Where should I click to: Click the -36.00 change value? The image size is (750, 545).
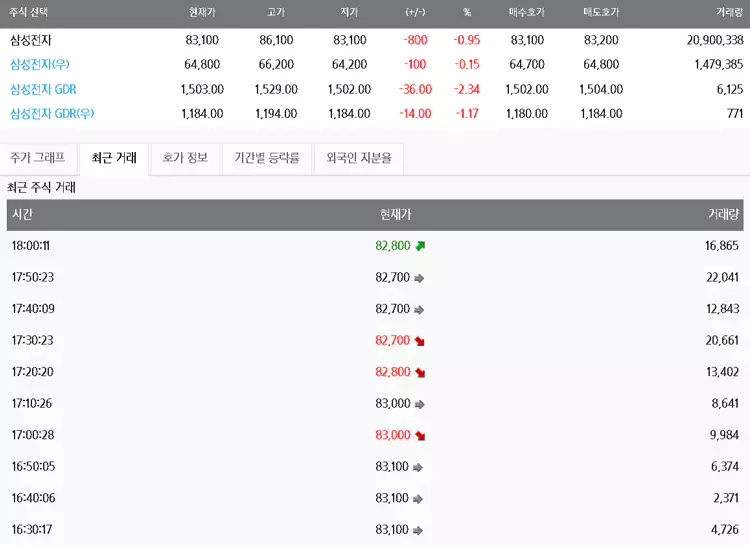pyautogui.click(x=415, y=89)
